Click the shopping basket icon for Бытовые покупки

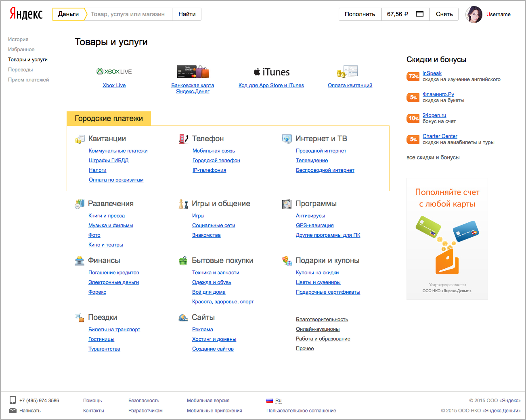[183, 261]
